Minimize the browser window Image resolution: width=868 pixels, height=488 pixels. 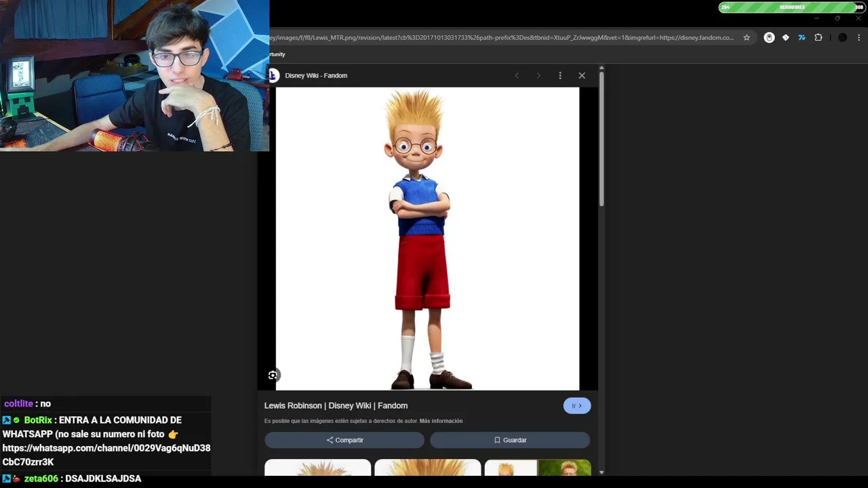point(816,18)
